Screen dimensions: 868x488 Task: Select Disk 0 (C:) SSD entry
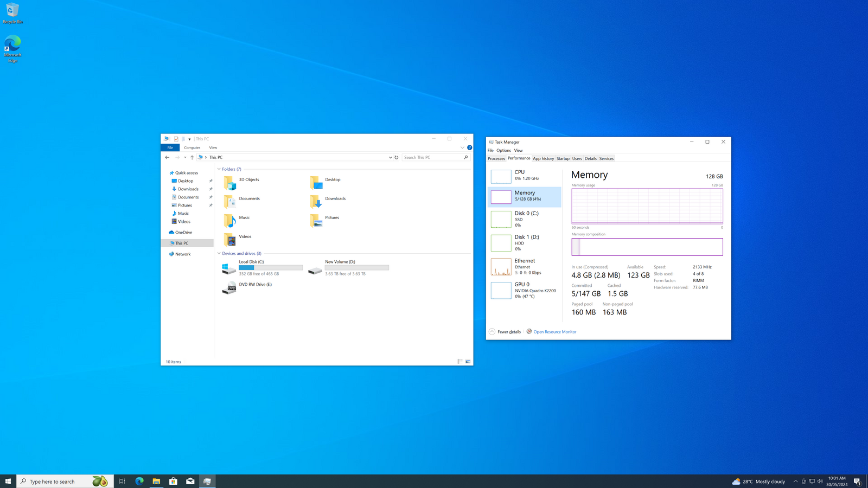(x=525, y=219)
